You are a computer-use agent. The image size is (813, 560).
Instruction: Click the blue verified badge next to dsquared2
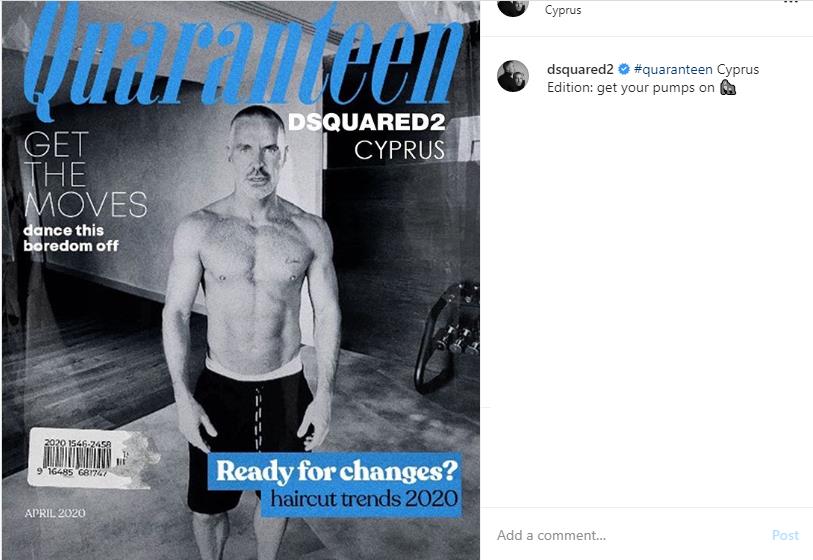point(624,69)
